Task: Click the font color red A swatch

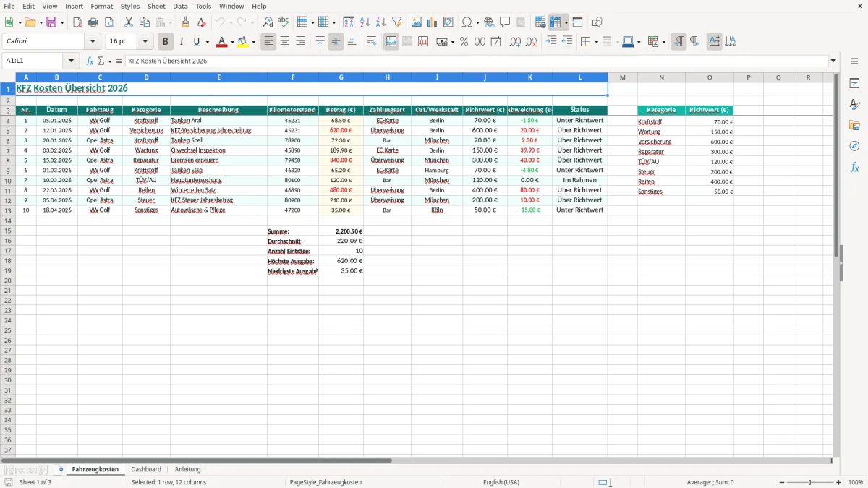Action: 221,42
